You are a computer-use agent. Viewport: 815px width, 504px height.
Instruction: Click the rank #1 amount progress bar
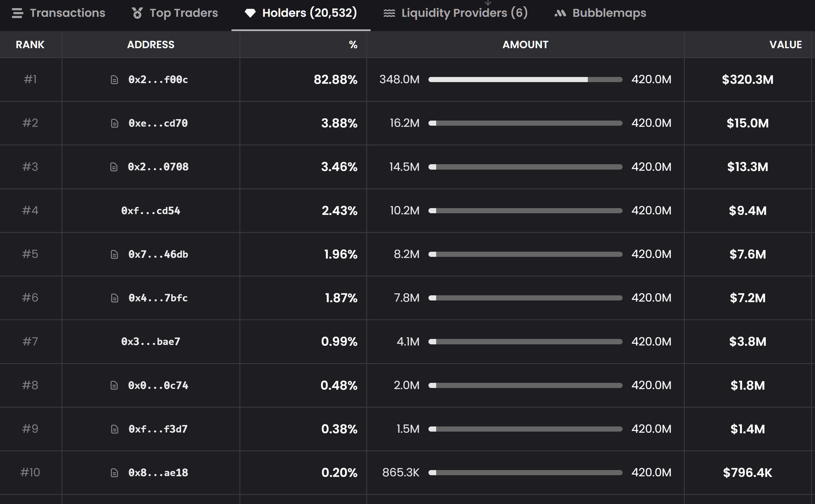[x=525, y=80]
